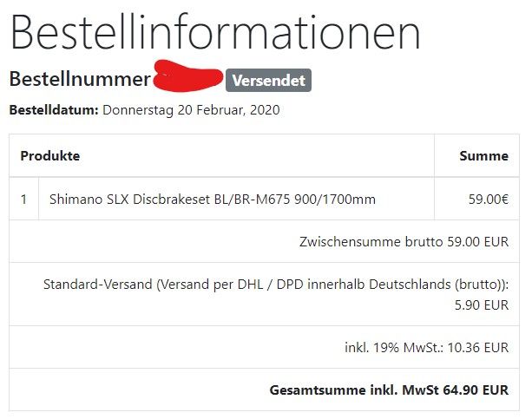Click the Produkte column header
The height and width of the screenshot is (419, 532).
pos(50,156)
